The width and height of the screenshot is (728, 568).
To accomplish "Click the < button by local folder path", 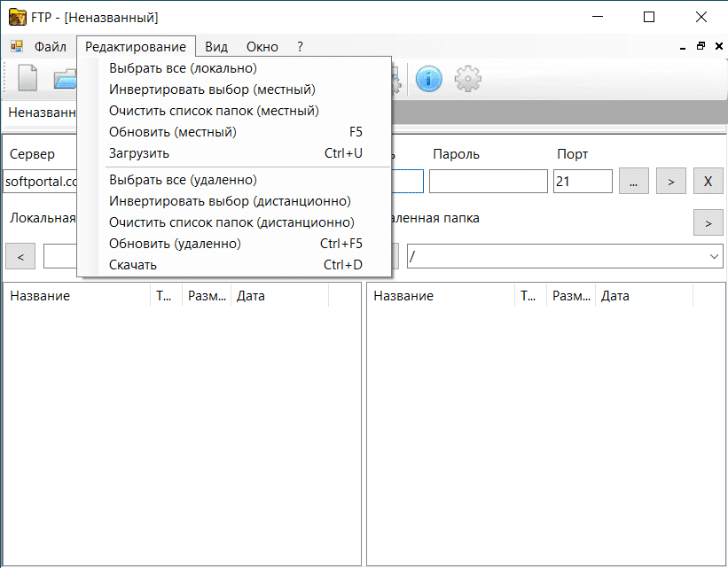I will pyautogui.click(x=20, y=256).
